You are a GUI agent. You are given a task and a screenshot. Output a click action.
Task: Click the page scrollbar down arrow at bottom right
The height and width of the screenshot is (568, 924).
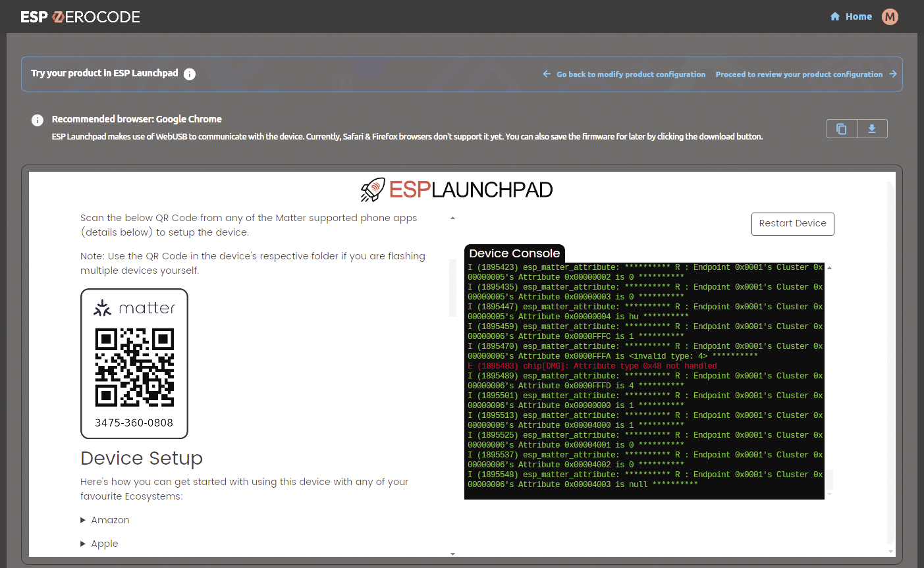(x=891, y=552)
